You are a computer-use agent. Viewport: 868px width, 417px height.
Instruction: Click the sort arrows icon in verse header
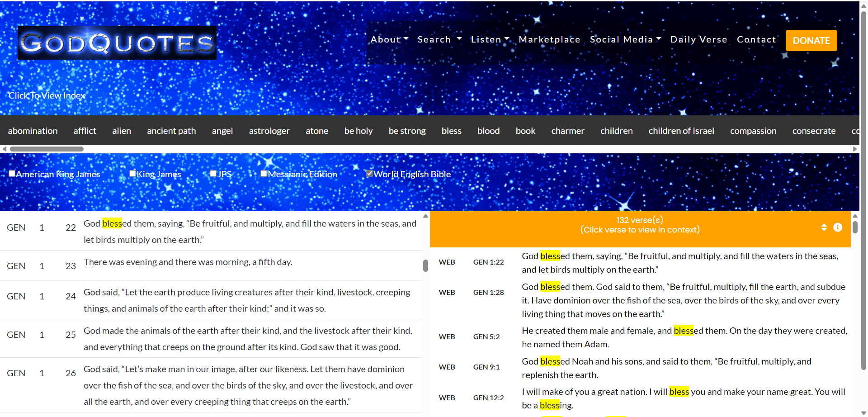[x=824, y=227]
